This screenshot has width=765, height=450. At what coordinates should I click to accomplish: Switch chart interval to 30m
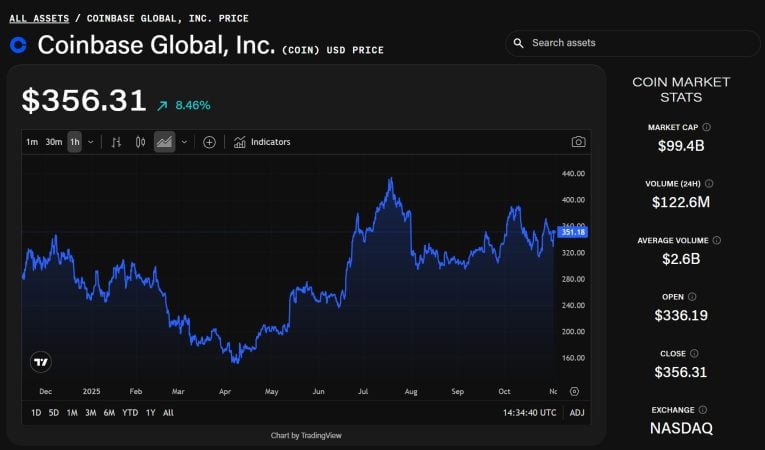53,142
